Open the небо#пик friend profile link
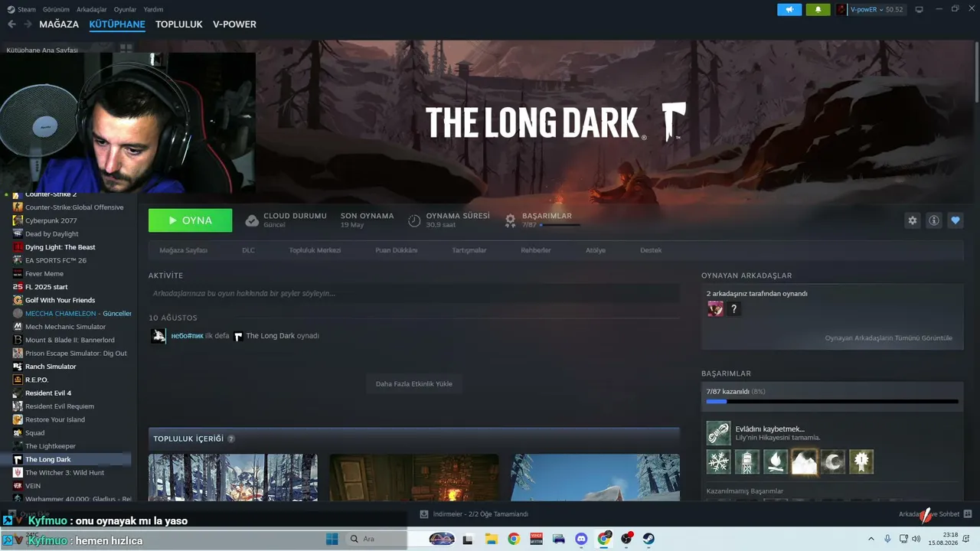Image resolution: width=980 pixels, height=551 pixels. tap(188, 336)
